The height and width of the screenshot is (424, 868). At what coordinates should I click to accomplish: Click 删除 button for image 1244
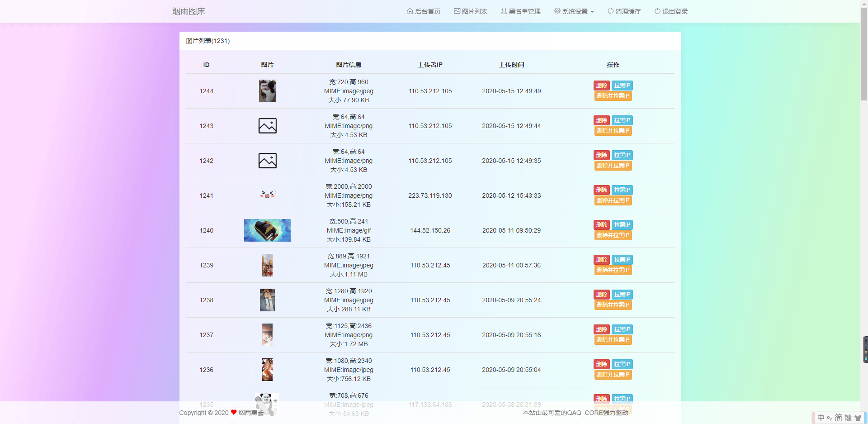[x=601, y=85]
